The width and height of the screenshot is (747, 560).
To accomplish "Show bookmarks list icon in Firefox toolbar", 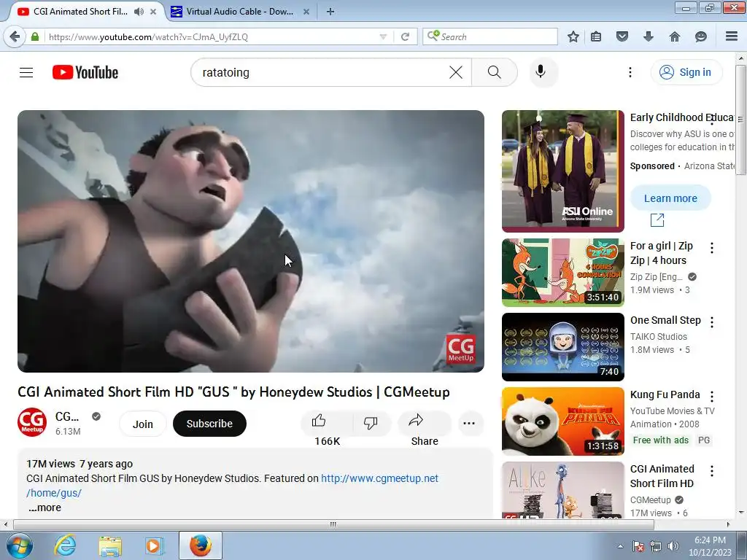I will pyautogui.click(x=596, y=36).
